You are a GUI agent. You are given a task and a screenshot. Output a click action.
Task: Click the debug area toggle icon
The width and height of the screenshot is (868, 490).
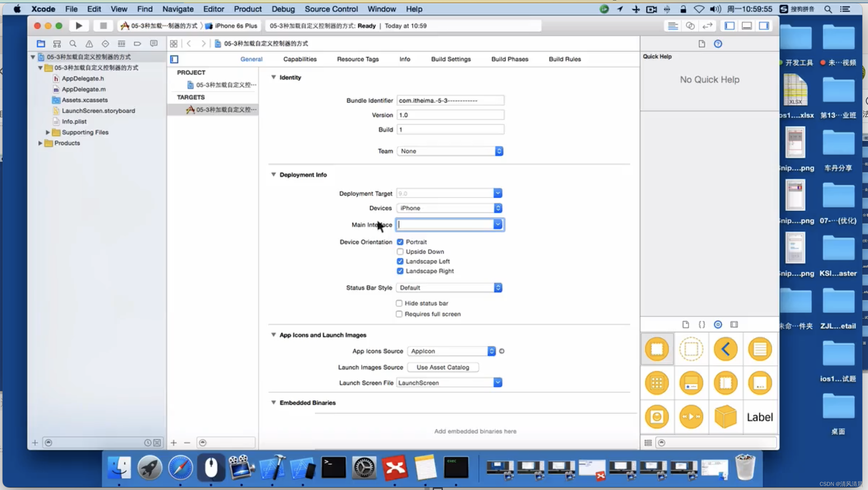(747, 26)
